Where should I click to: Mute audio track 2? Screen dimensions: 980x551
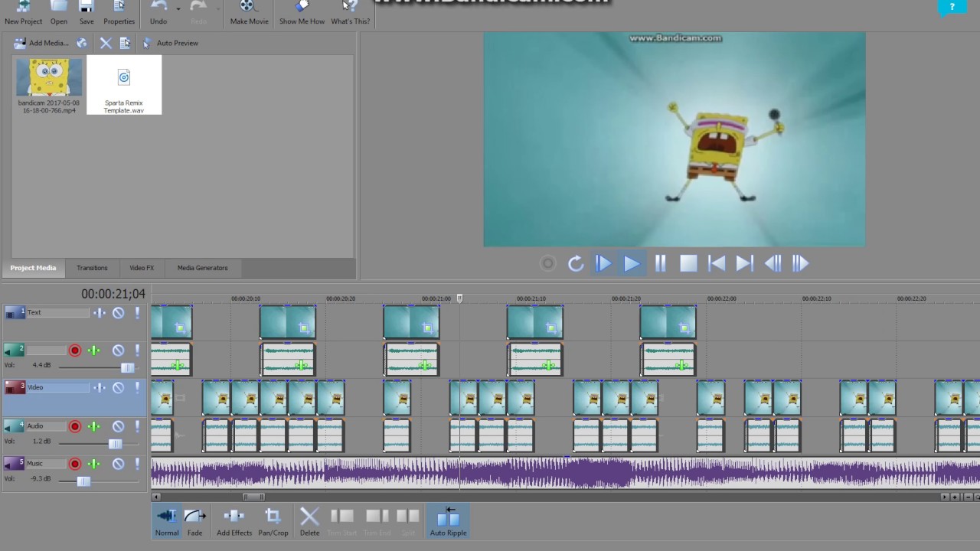[119, 350]
